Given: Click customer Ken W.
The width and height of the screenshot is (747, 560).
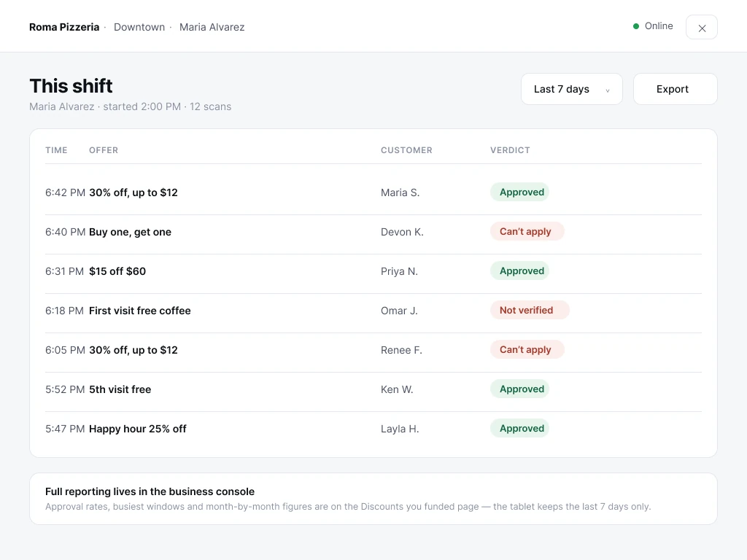Looking at the screenshot, I should 397,389.
